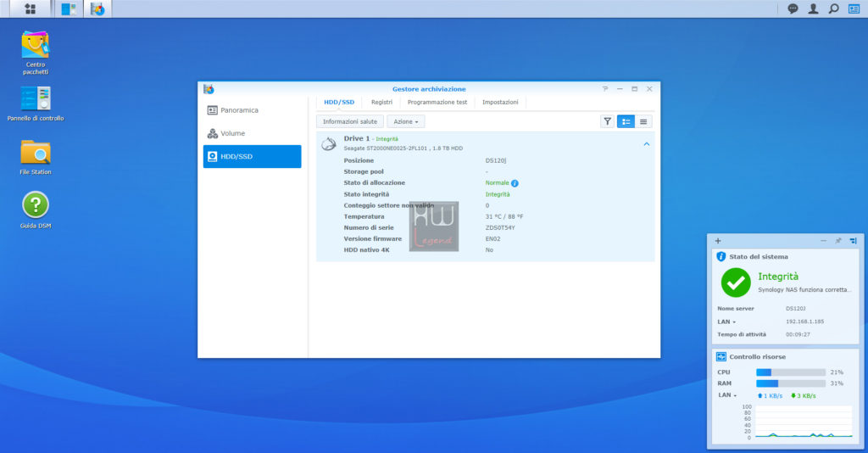The width and height of the screenshot is (868, 453).
Task: Open the filter funnel icon
Action: pyautogui.click(x=607, y=121)
